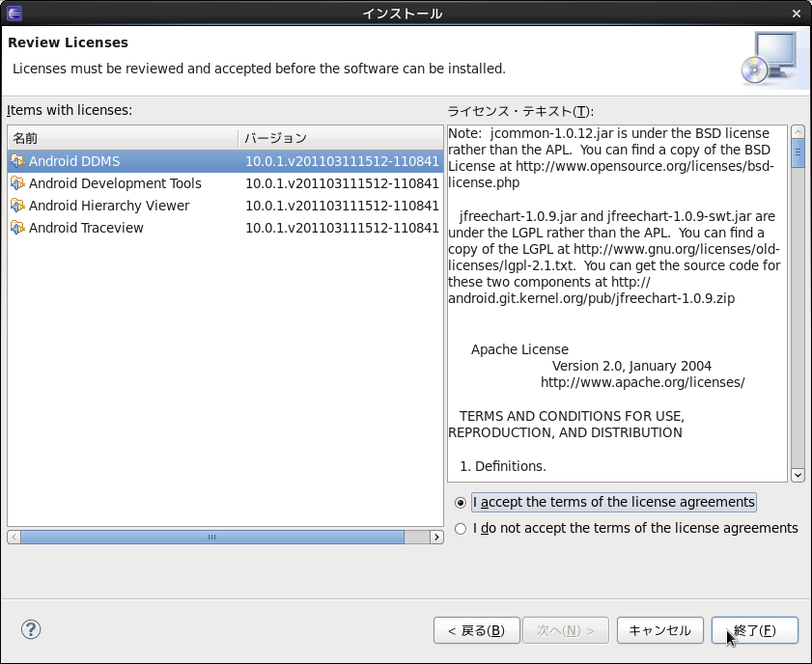Click the items list horizontal scrollbar thumb
Screen dimensions: 812x664
pyautogui.click(x=212, y=538)
